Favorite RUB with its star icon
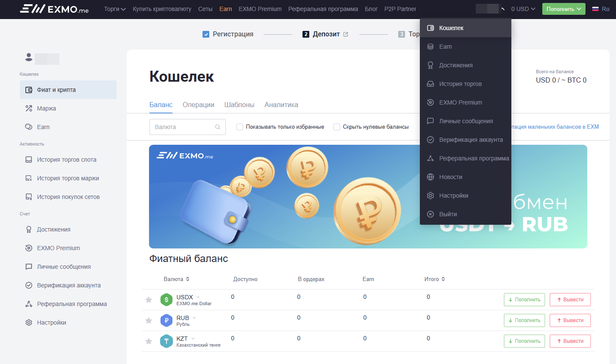The width and height of the screenshot is (616, 364). coord(149,320)
